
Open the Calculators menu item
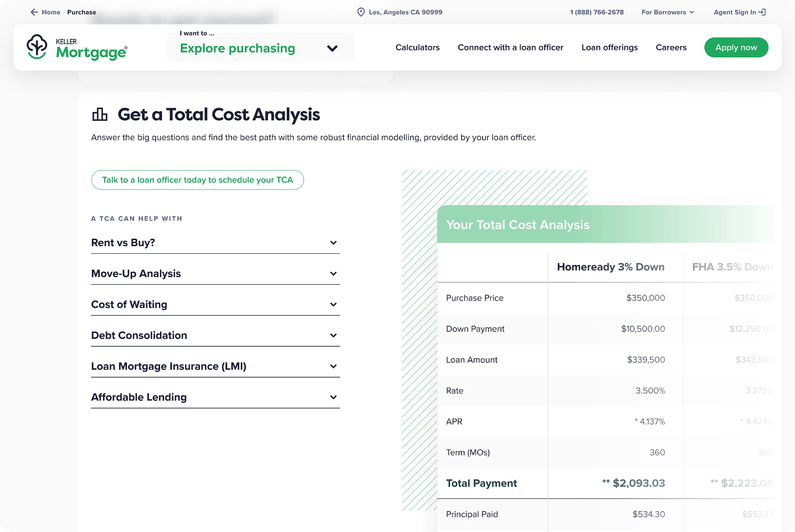click(417, 47)
